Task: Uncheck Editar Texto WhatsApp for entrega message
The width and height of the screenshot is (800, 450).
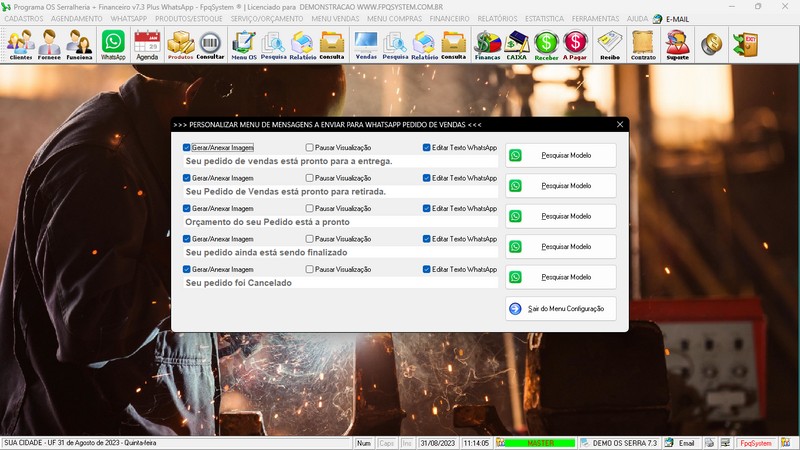Action: point(427,147)
